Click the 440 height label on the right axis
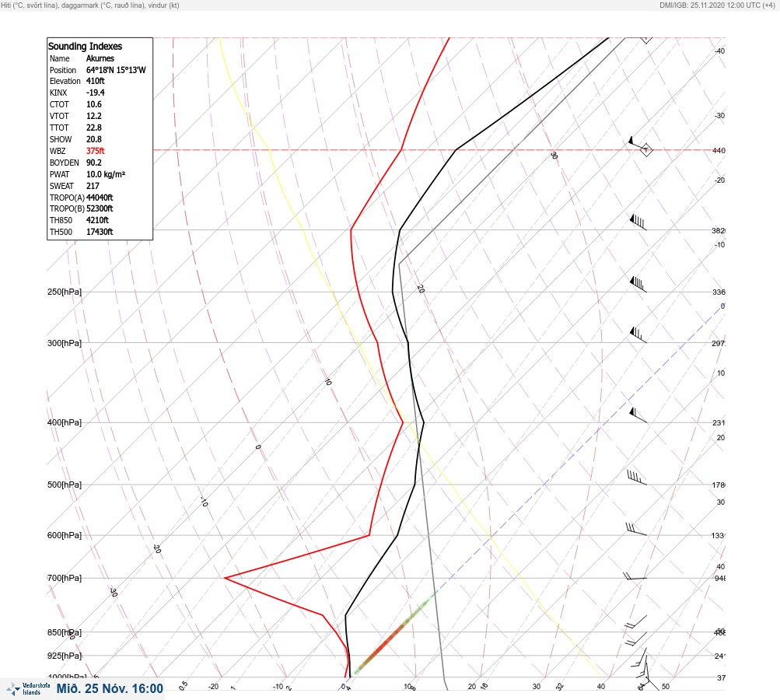This screenshot has width=780, height=700. coord(719,150)
